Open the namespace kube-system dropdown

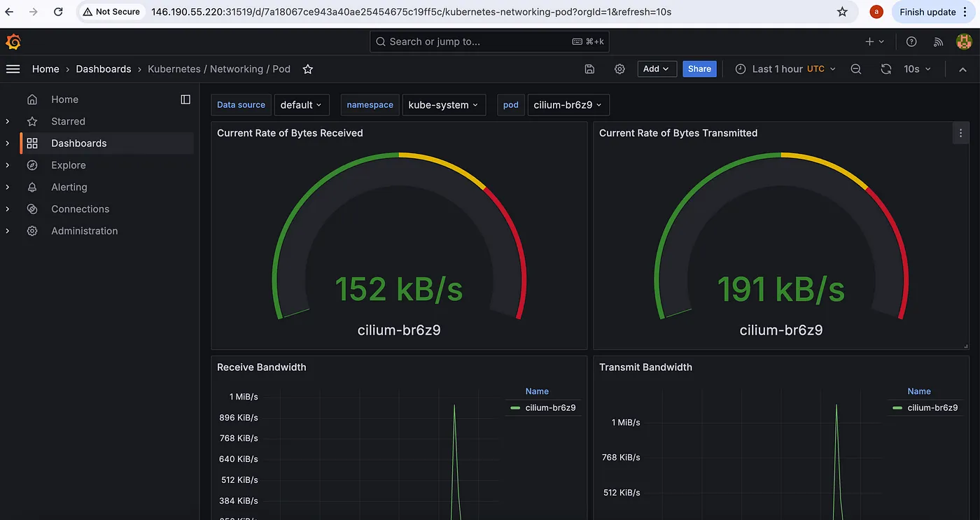coord(444,105)
